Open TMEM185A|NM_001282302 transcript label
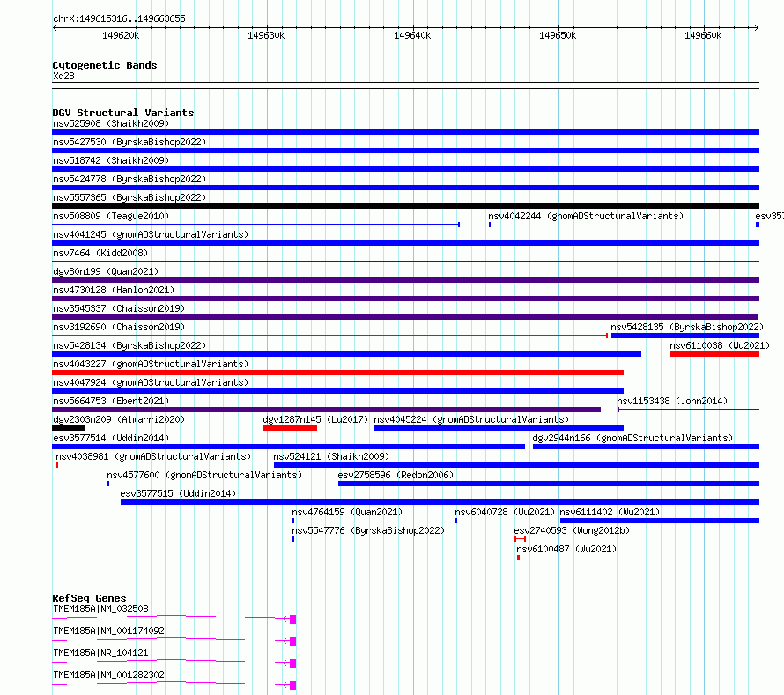The height and width of the screenshot is (695, 784). pyautogui.click(x=108, y=675)
